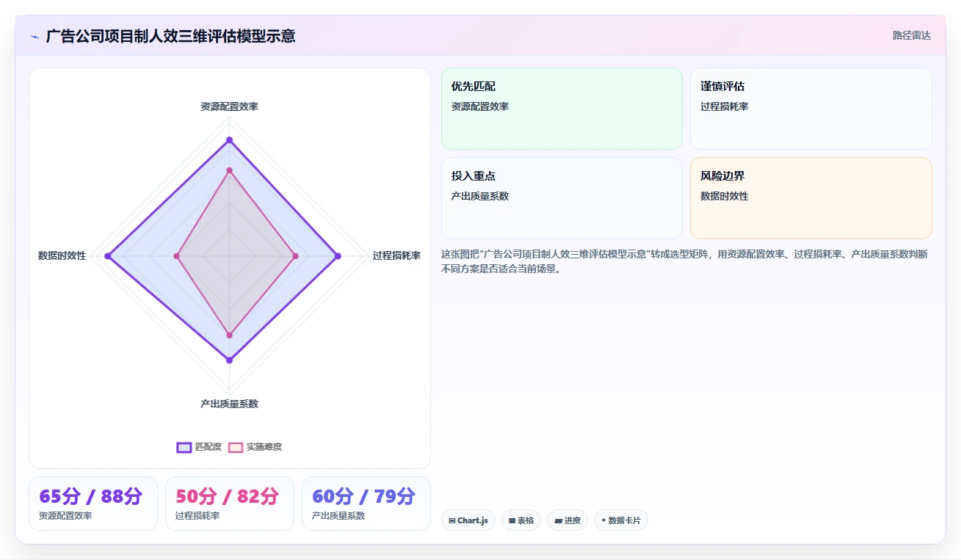Click the 表格 tag chip

pyautogui.click(x=521, y=520)
